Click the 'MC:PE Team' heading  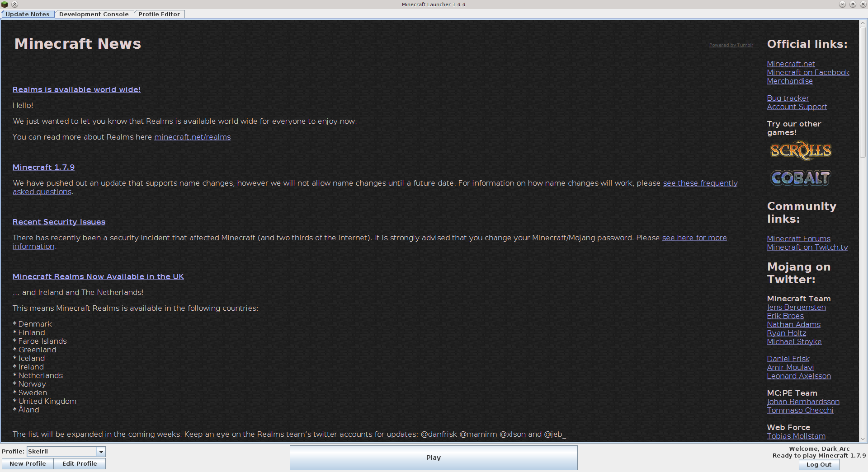click(x=792, y=393)
